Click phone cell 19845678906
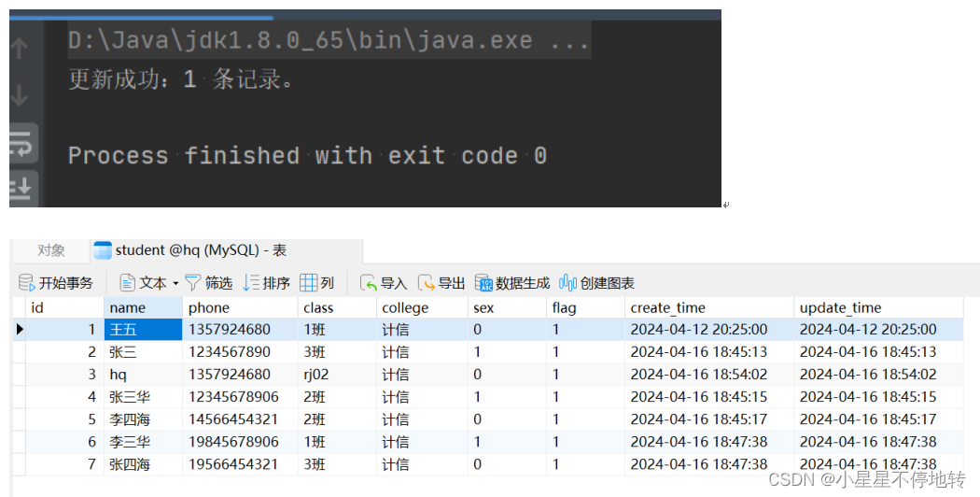The image size is (980, 497). 240,442
